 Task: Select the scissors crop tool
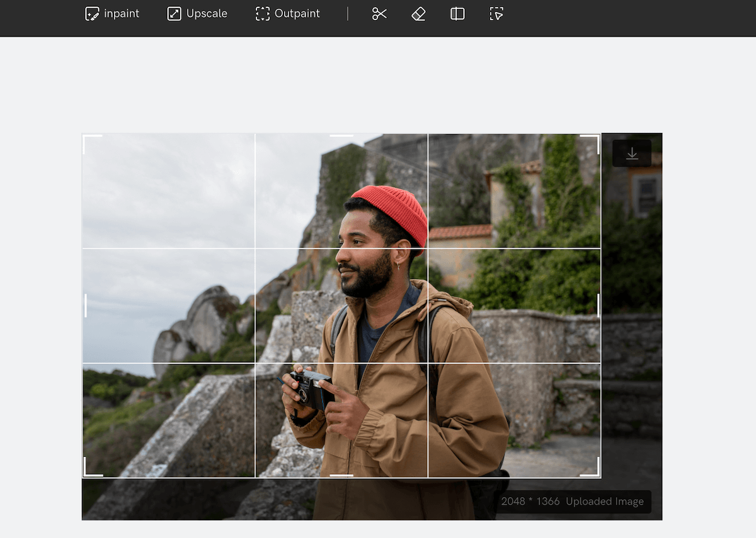379,13
